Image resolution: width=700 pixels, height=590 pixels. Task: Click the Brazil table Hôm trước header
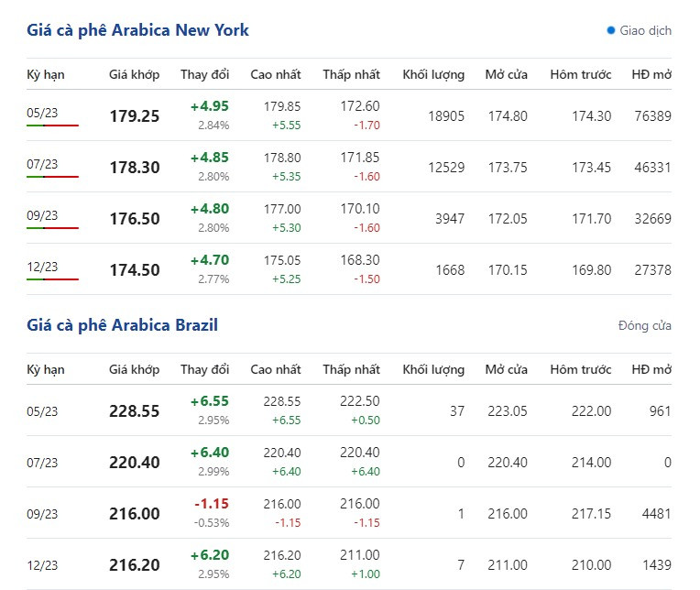[x=581, y=369]
